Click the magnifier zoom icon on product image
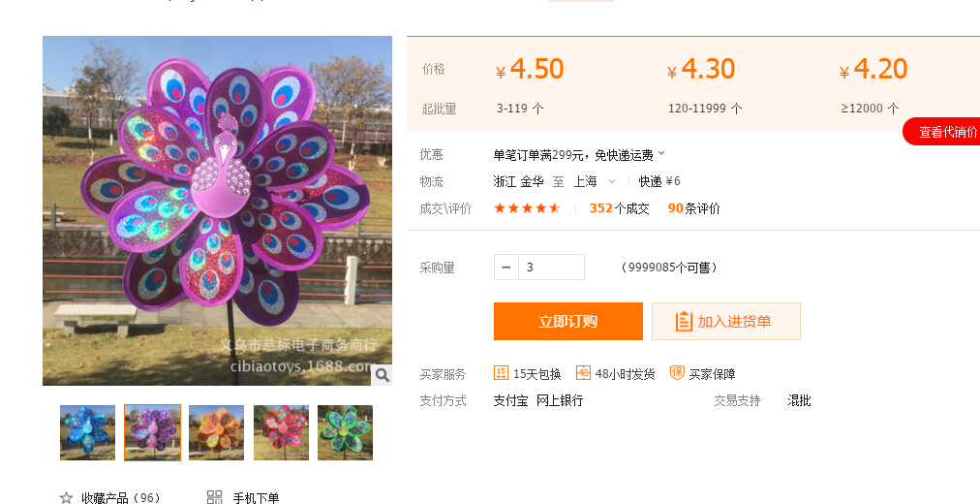 tap(382, 375)
